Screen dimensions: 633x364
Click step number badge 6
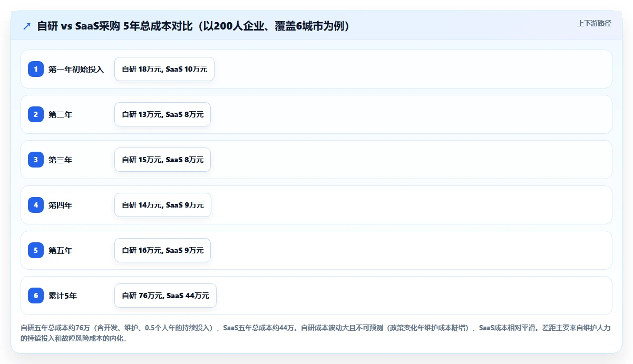pos(36,296)
